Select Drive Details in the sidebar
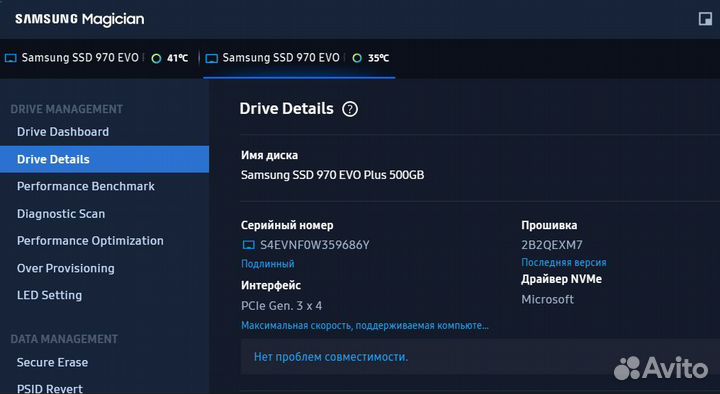Screen dimensions: 720x394 coord(104,159)
